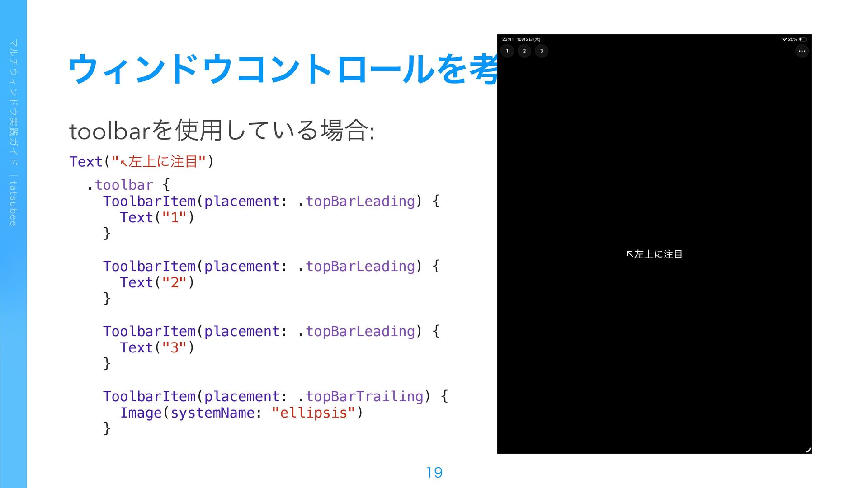Click the .toolbar modifier code line
The image size is (868, 488).
(128, 185)
